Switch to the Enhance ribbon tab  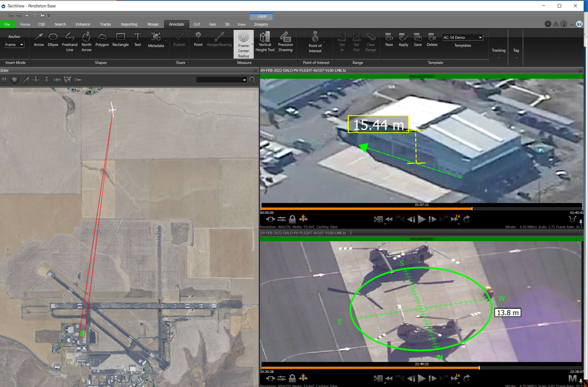tap(83, 24)
